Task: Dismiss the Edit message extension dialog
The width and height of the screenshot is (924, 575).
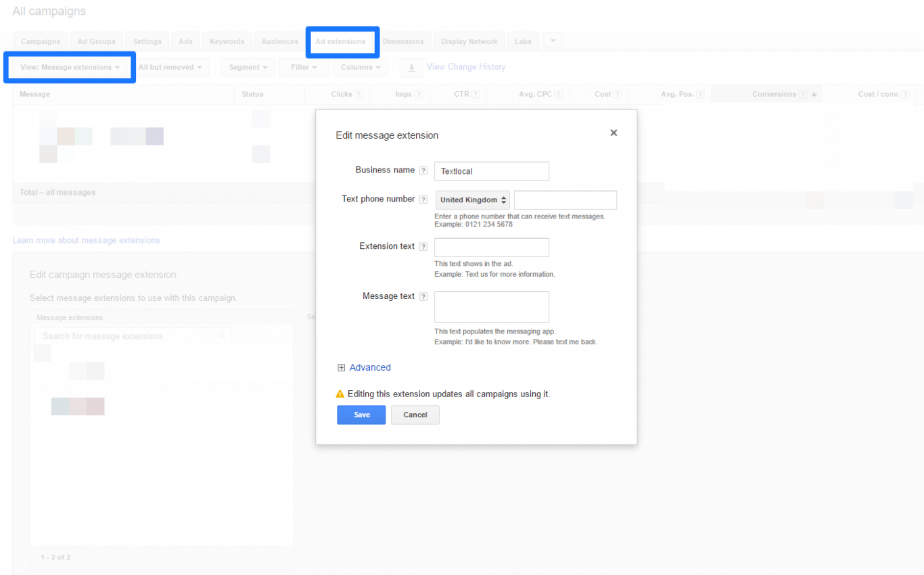Action: 614,133
